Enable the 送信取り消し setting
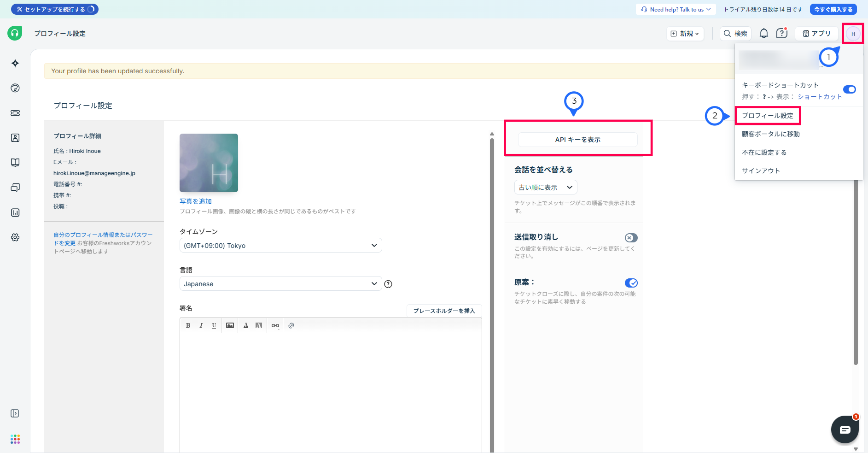This screenshot has width=868, height=453. point(631,238)
